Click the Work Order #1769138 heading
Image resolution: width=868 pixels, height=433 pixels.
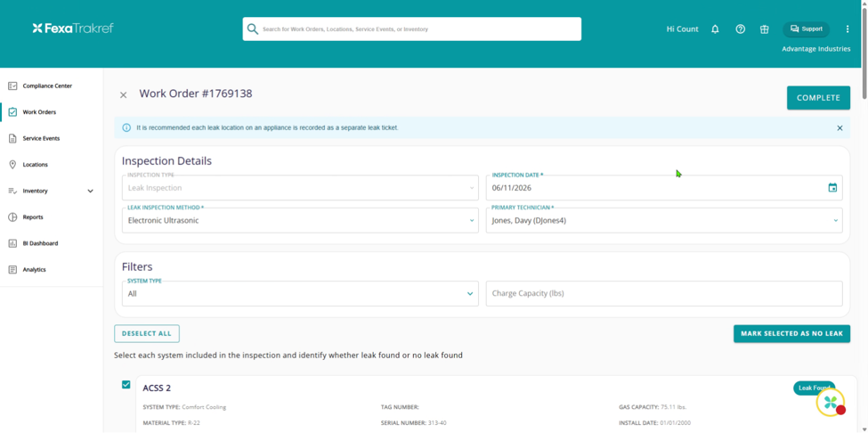[195, 94]
